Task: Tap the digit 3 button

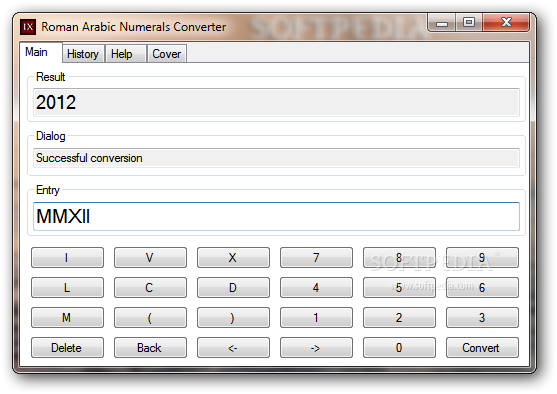Action: coord(482,318)
